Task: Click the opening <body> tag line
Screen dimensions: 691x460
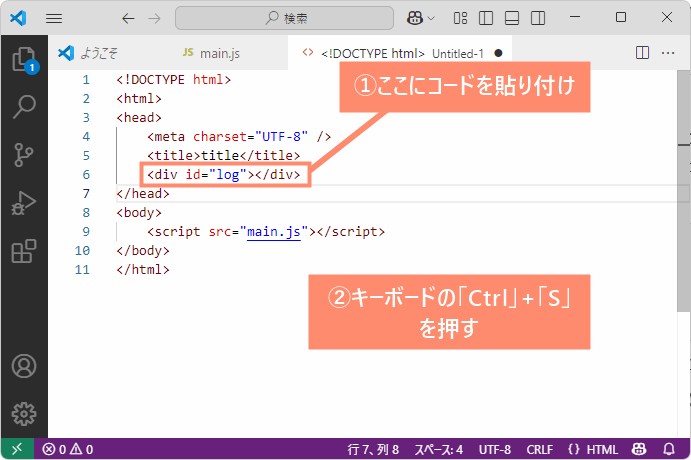Action: click(139, 213)
